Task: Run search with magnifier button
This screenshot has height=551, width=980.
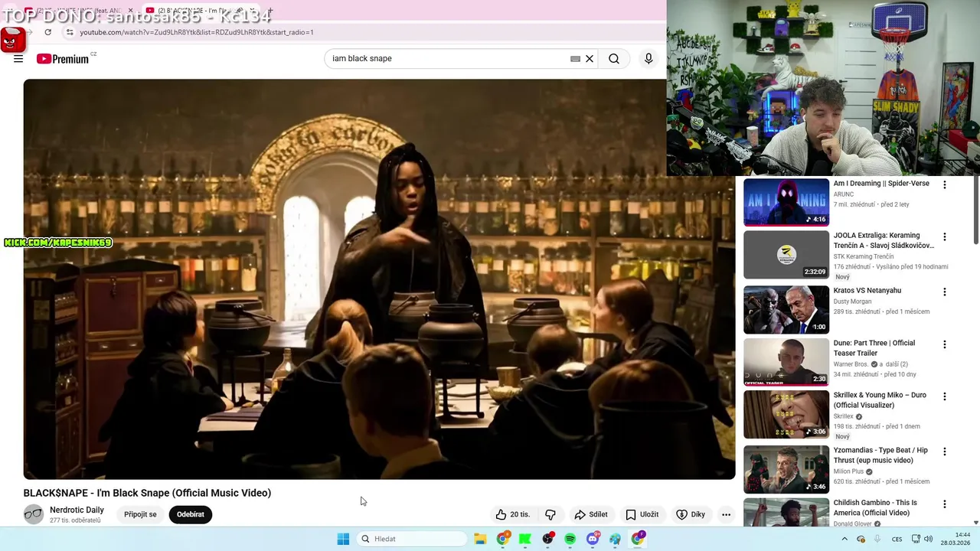Action: point(614,59)
